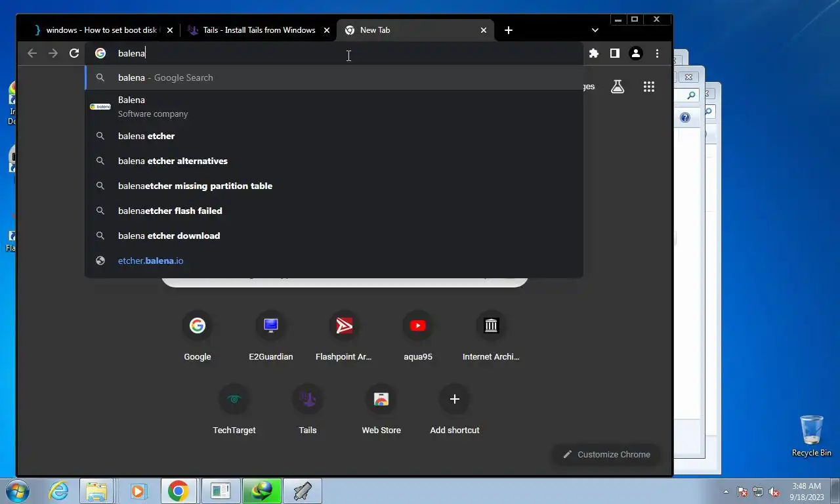Expand the tab search chevron
Screen dimensions: 840x504
595,30
